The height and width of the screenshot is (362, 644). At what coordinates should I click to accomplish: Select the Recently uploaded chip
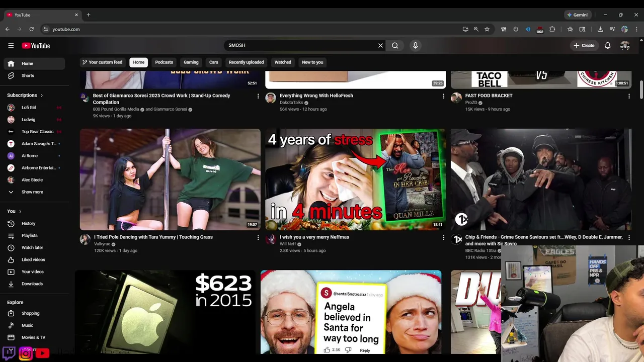(x=246, y=62)
